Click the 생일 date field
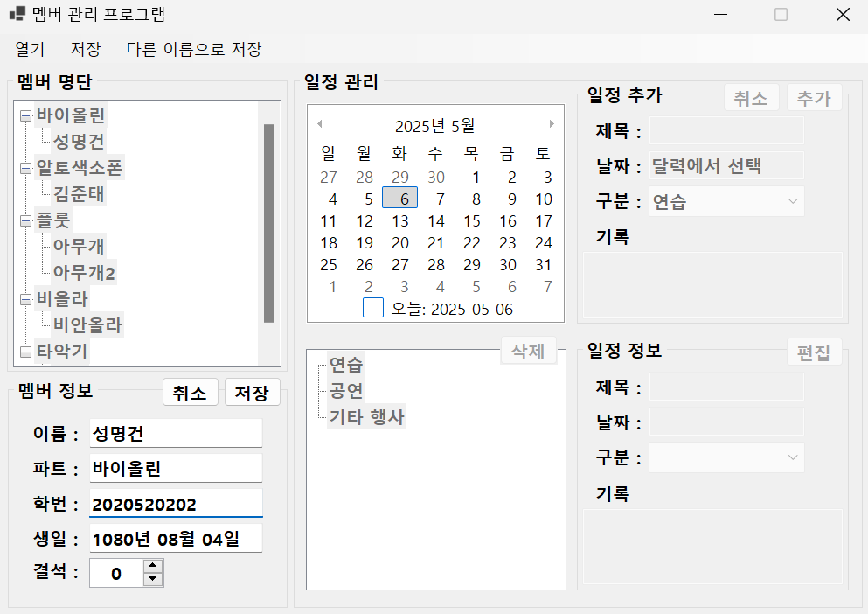Viewport: 868px width, 614px height. (x=176, y=539)
